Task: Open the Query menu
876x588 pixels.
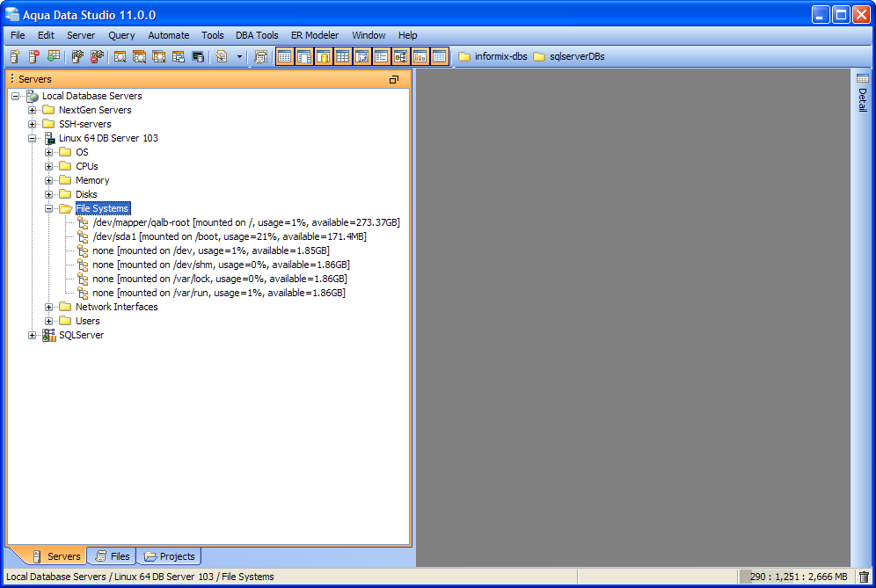Action: [121, 35]
